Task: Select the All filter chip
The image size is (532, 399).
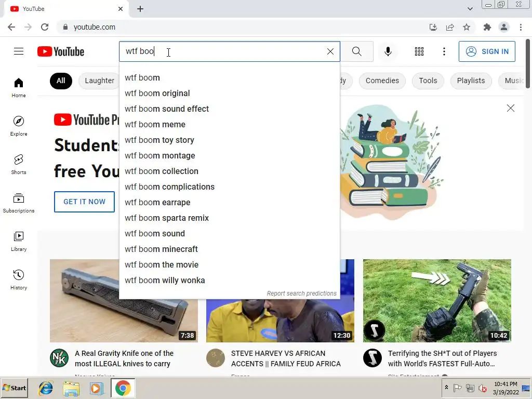Action: pyautogui.click(x=61, y=81)
